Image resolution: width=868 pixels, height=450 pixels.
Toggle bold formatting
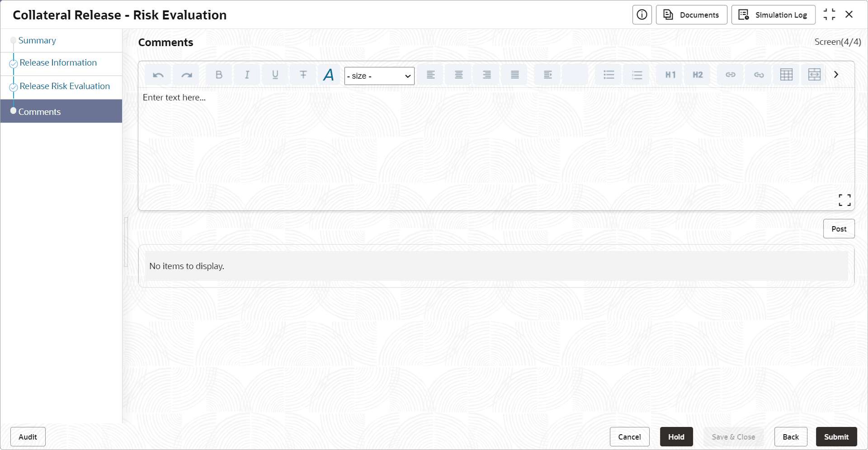(x=219, y=75)
